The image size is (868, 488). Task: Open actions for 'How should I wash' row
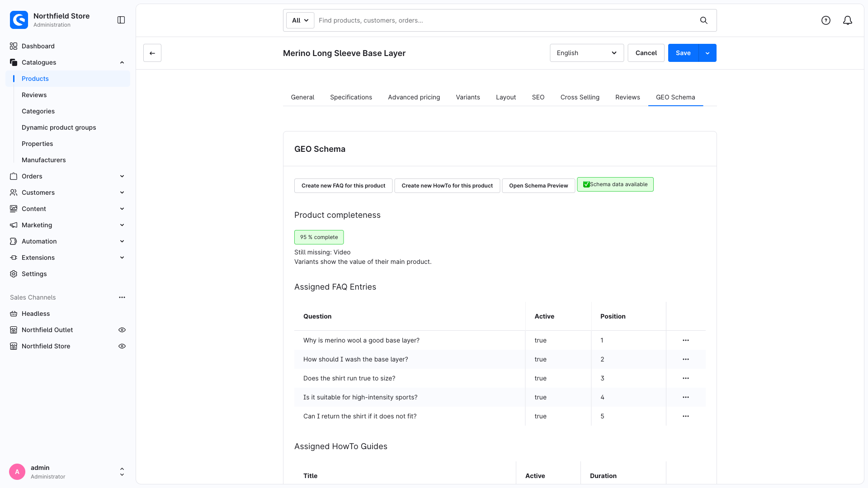686,359
